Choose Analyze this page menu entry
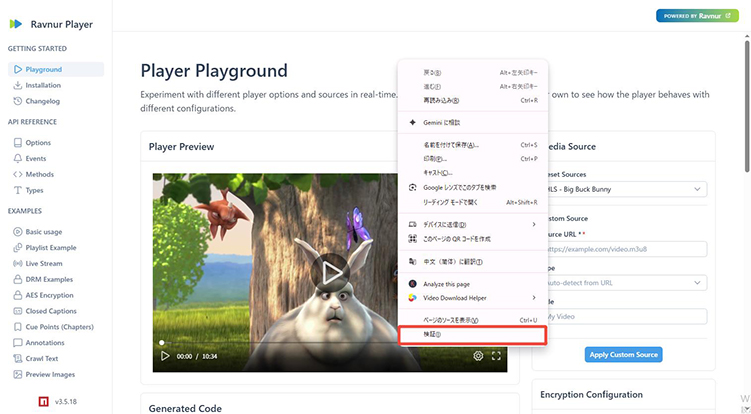751x414 pixels. (x=473, y=284)
